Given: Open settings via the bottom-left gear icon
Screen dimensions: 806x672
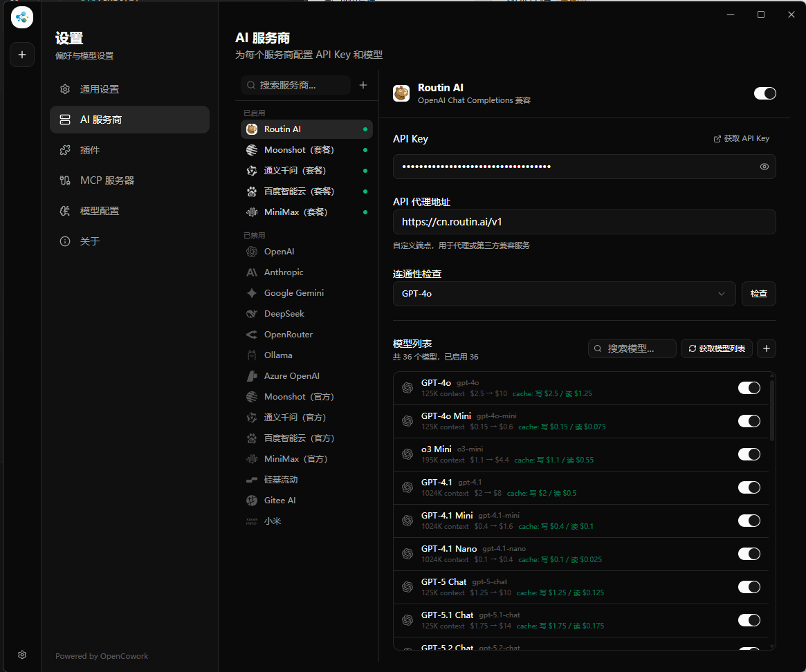Looking at the screenshot, I should pos(22,655).
